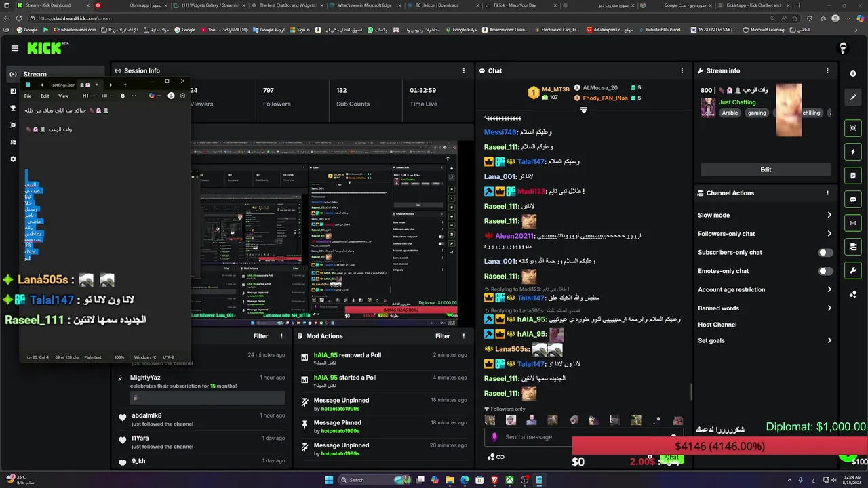868x488 pixels.
Task: Toggle the broadcast signal widget icon
Action: click(853, 223)
